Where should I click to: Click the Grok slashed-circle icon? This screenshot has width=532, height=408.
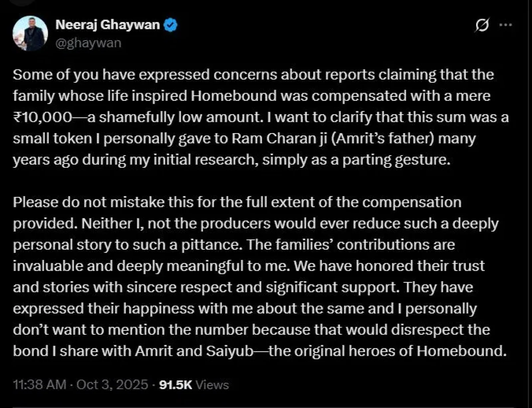point(482,25)
